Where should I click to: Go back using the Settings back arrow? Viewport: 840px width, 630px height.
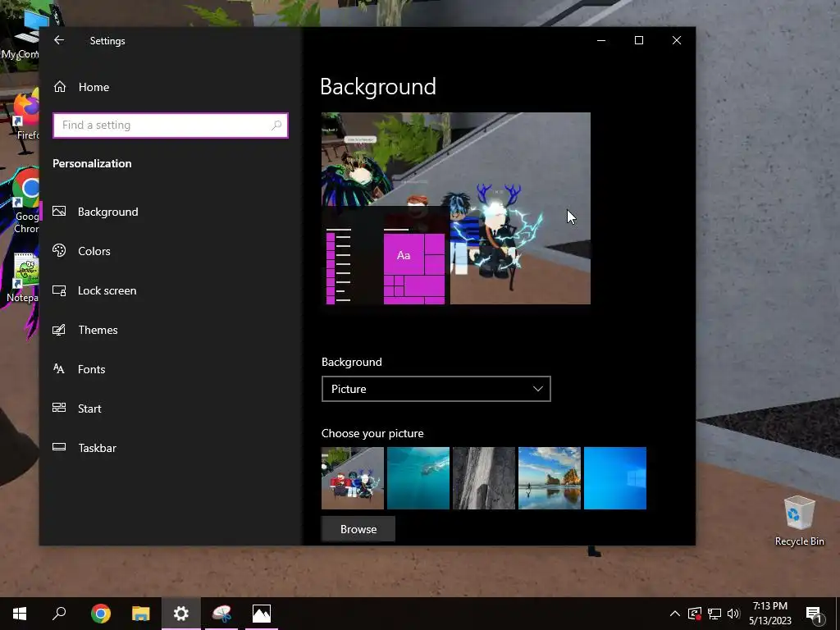coord(59,40)
